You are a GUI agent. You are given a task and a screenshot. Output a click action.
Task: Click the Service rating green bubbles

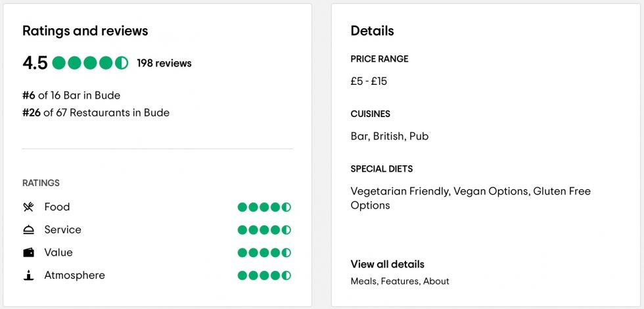(x=264, y=230)
